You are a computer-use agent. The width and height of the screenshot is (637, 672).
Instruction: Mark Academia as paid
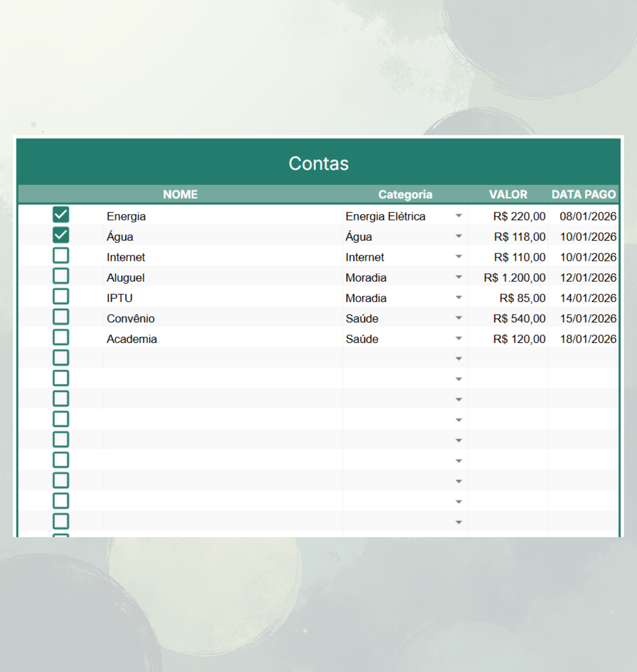(61, 337)
